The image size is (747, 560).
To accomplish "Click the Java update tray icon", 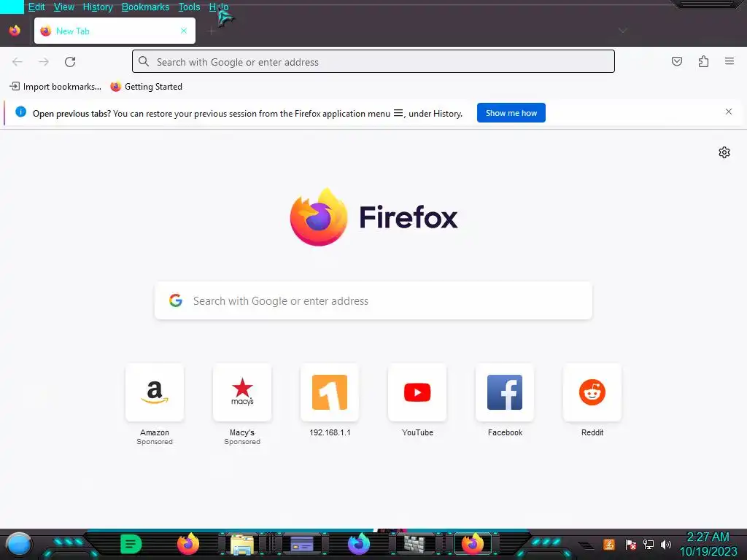I will 609,544.
